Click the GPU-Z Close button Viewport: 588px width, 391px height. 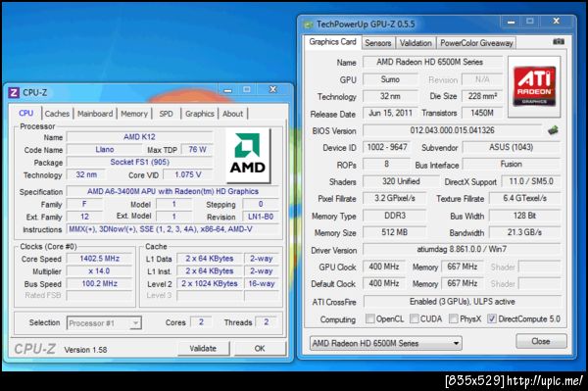coord(541,341)
